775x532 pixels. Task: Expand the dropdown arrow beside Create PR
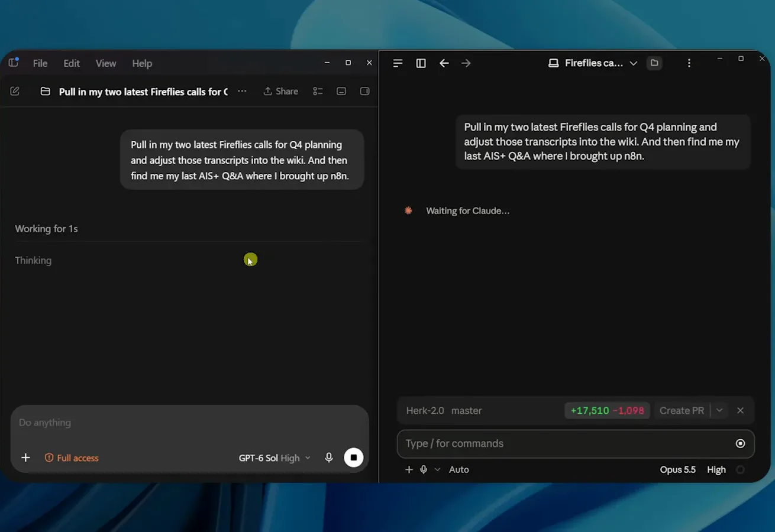tap(719, 410)
